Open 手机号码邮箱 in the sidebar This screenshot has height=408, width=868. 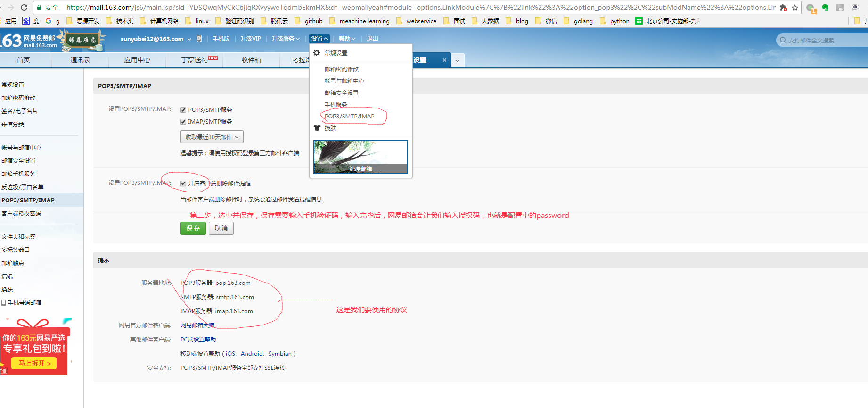coord(22,303)
